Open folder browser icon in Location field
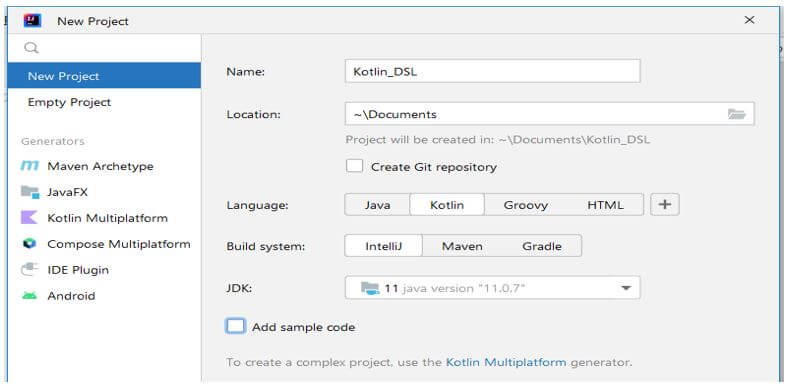This screenshot has height=390, width=797. (736, 114)
